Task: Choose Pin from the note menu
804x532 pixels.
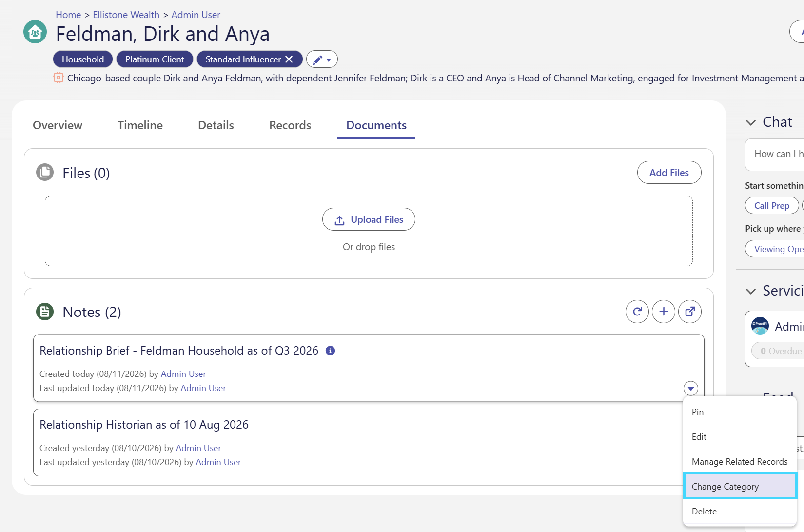Action: 740,412
